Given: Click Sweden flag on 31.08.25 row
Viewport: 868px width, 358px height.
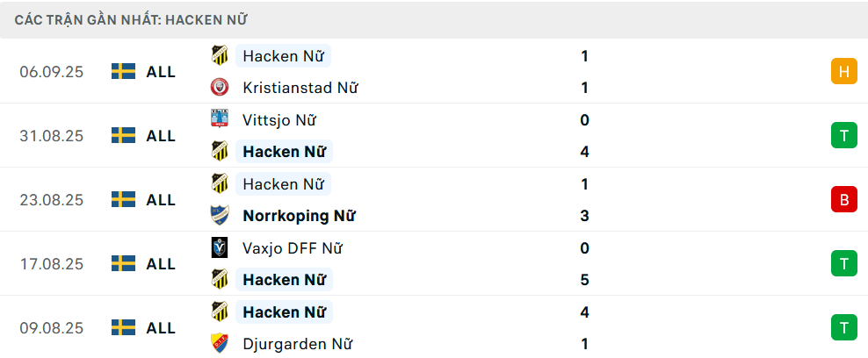Looking at the screenshot, I should coord(123,136).
